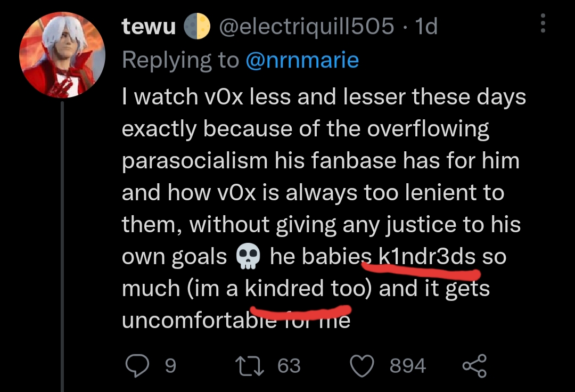Click the 'Replying to' label text
This screenshot has width=575, height=392.
pyautogui.click(x=180, y=60)
